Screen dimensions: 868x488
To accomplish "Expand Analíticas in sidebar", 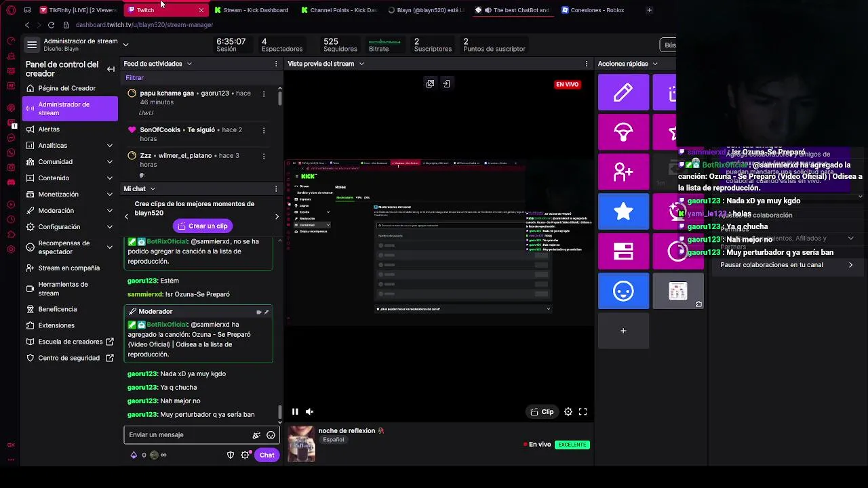I will 110,146.
